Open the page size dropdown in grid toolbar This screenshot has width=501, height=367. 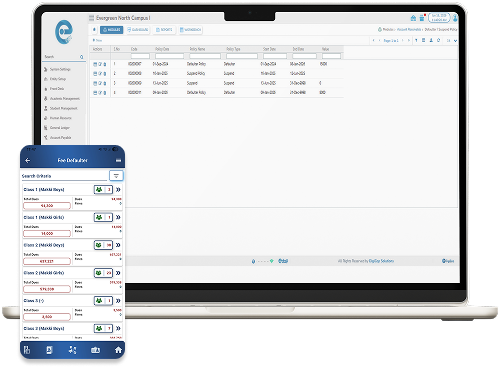[x=452, y=41]
